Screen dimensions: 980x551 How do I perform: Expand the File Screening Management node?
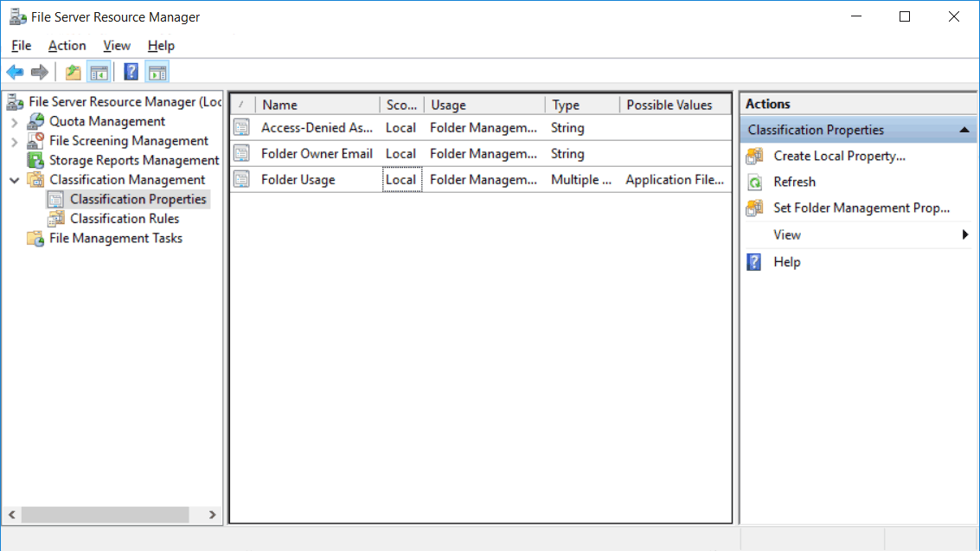(x=15, y=142)
